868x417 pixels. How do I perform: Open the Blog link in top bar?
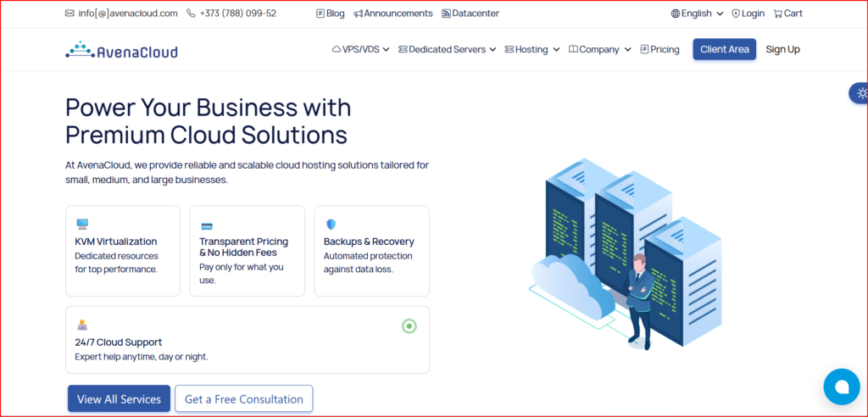[x=330, y=14]
